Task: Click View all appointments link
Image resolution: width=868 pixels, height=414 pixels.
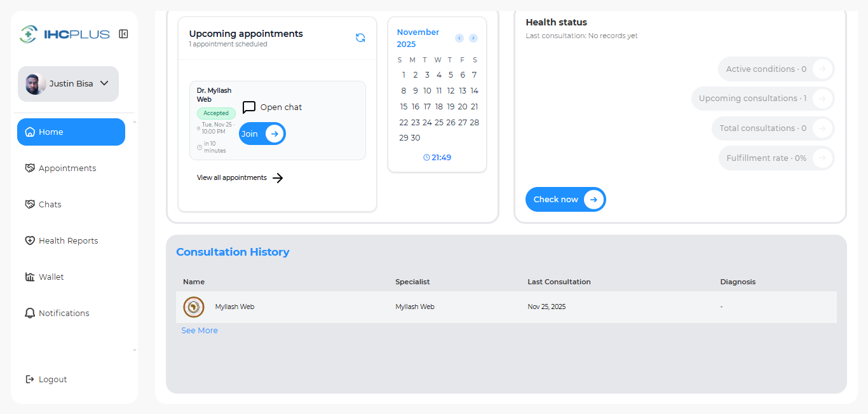Action: [240, 178]
